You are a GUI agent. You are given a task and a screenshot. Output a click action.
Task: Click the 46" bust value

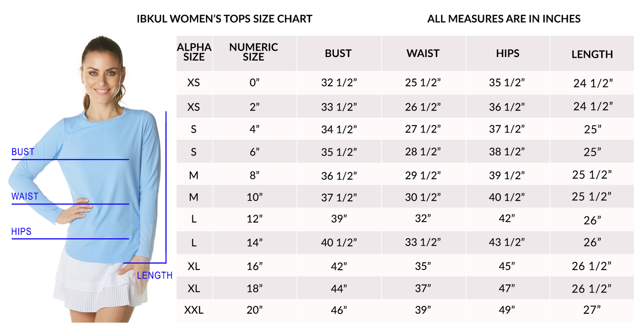[x=339, y=311]
